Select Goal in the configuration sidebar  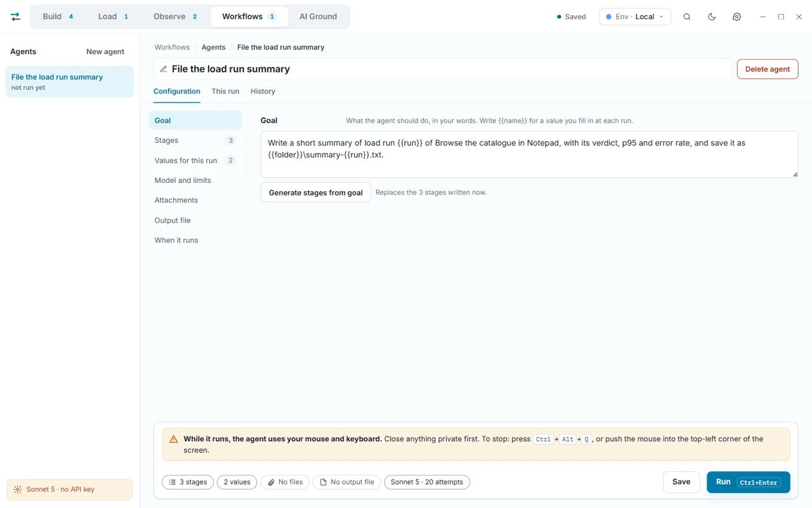click(x=195, y=121)
